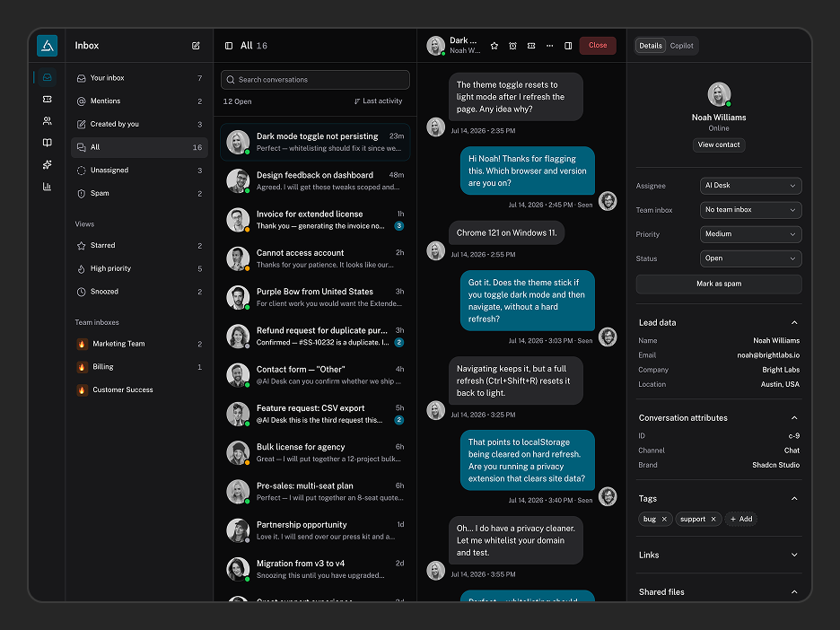840x630 pixels.
Task: Open the Feature request: CSV export conversation
Action: [315, 414]
